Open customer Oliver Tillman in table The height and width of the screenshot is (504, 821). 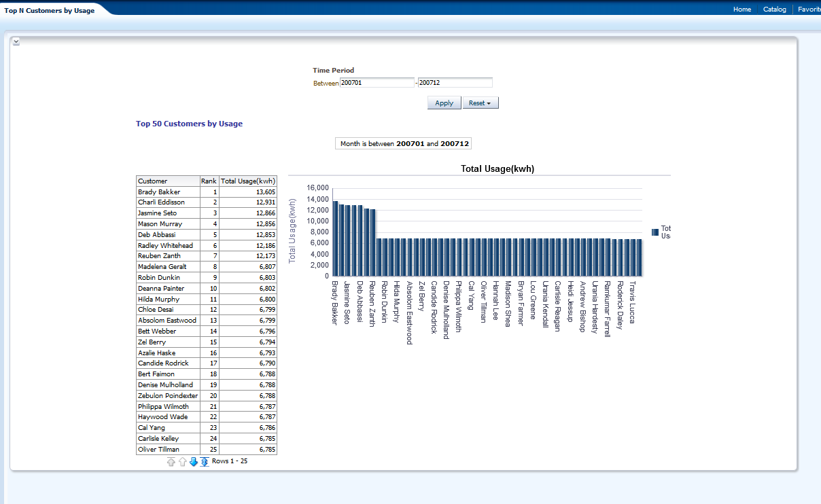tap(158, 450)
